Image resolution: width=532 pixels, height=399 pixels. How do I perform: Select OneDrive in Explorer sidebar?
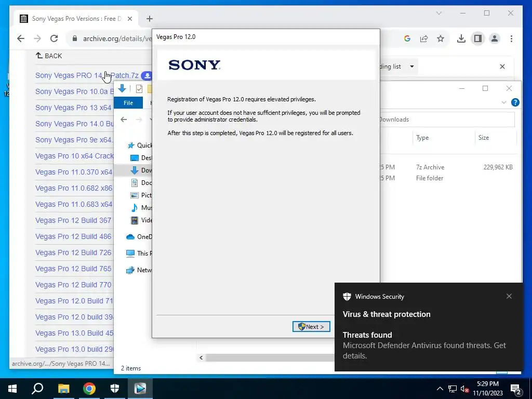coord(139,237)
